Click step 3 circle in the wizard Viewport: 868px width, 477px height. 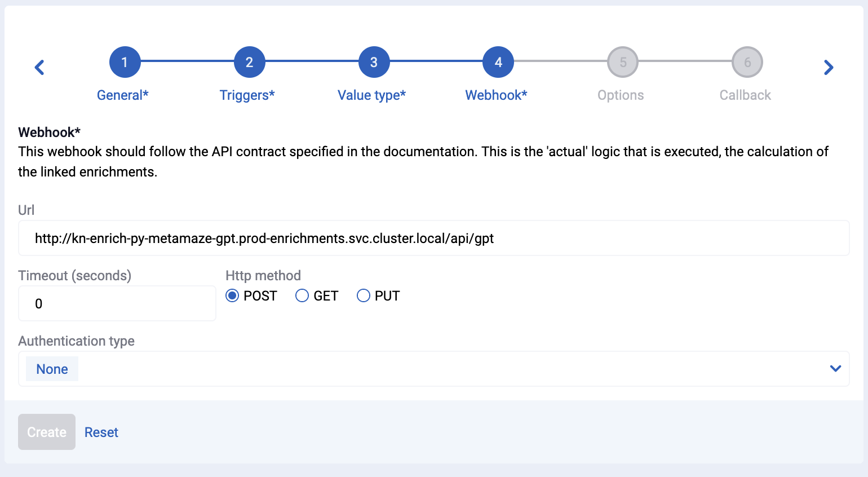pyautogui.click(x=374, y=62)
